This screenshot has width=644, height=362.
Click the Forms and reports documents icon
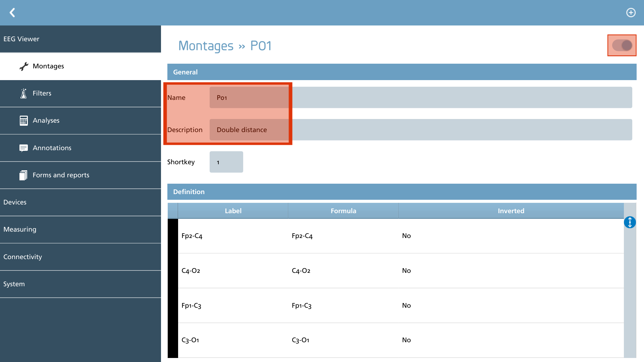coord(23,175)
